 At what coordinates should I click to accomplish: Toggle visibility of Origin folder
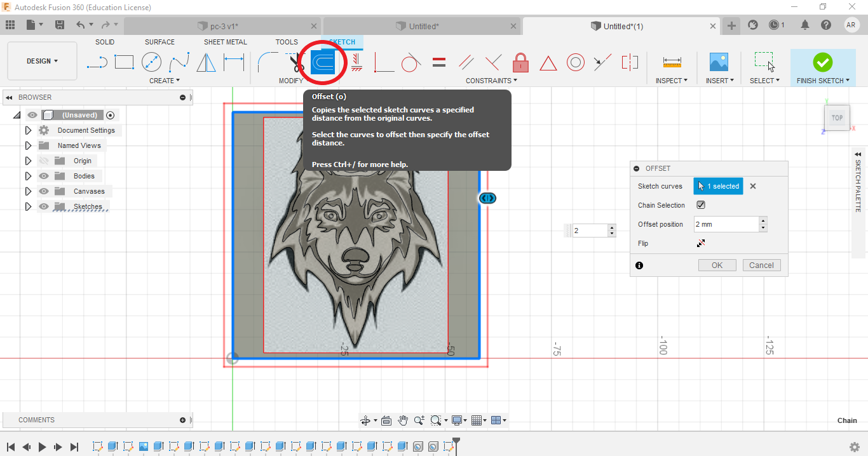point(44,161)
